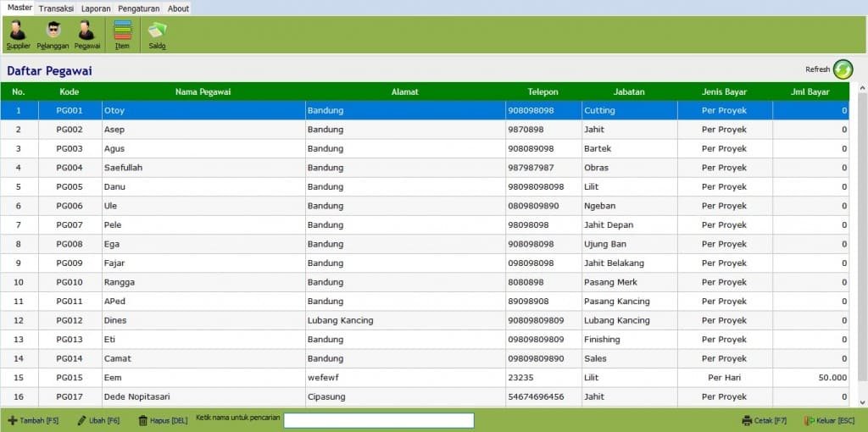Select the employee name Camat
868x432 pixels.
[117, 358]
